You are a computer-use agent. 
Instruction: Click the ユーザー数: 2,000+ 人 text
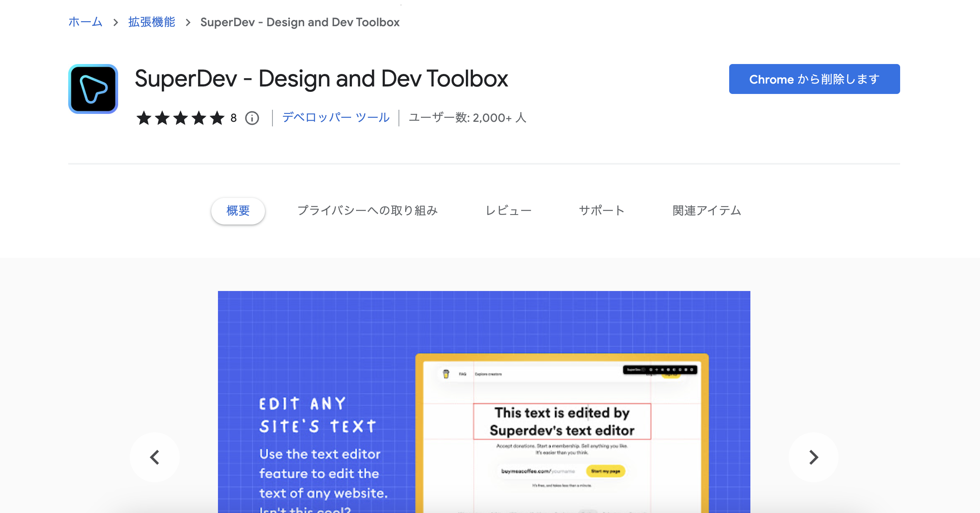(468, 118)
